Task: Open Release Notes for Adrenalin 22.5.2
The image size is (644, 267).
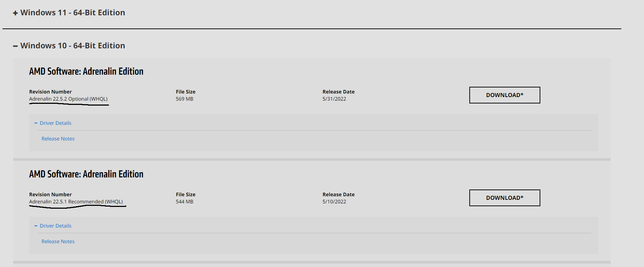Action: click(58, 139)
